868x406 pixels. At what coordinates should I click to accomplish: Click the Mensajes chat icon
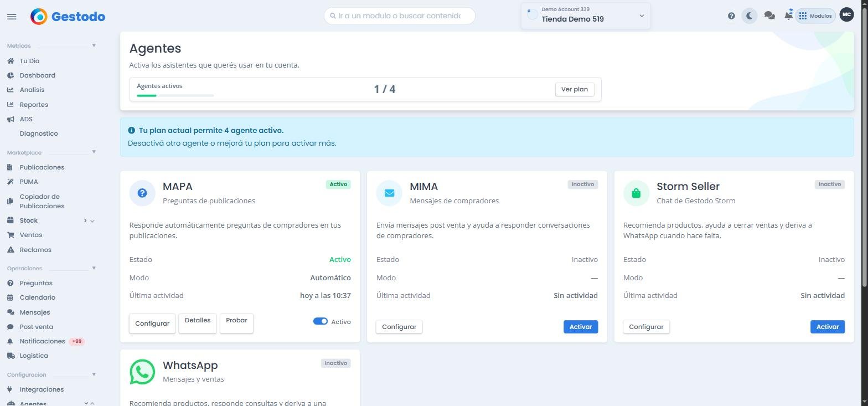click(x=11, y=312)
